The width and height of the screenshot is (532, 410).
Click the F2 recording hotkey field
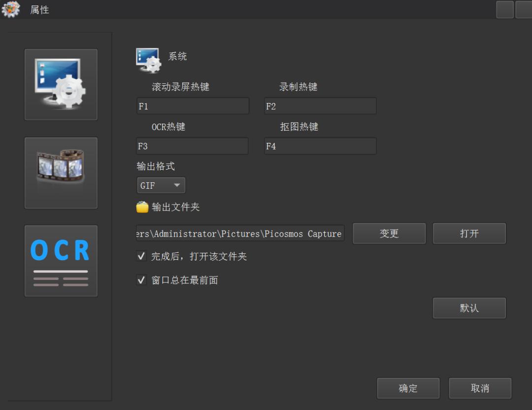tap(320, 105)
